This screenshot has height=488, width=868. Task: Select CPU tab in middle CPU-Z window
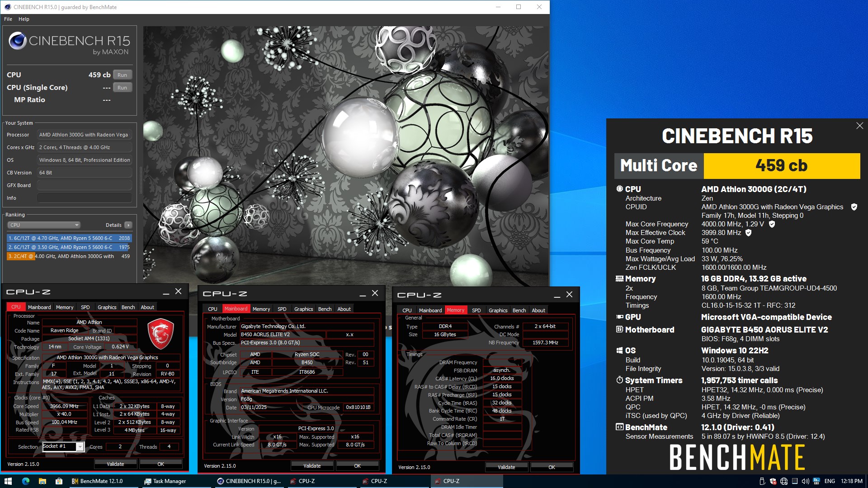point(212,309)
